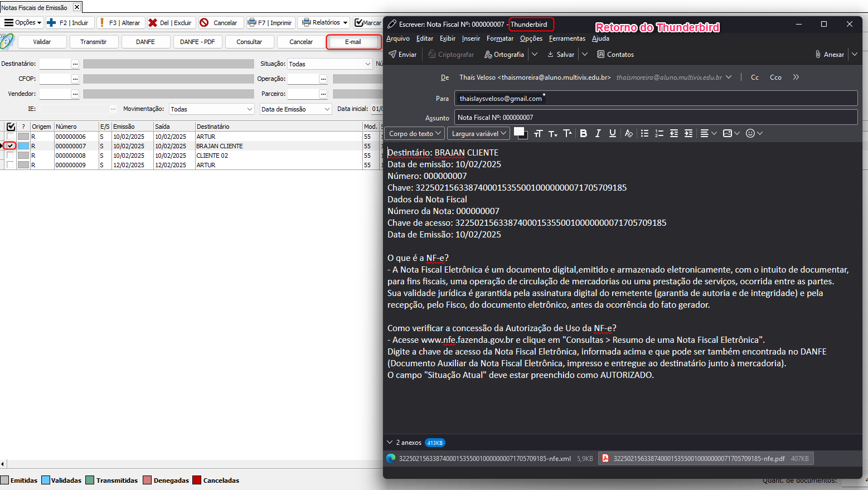Click the text color swatch in formatting bar

pyautogui.click(x=518, y=132)
